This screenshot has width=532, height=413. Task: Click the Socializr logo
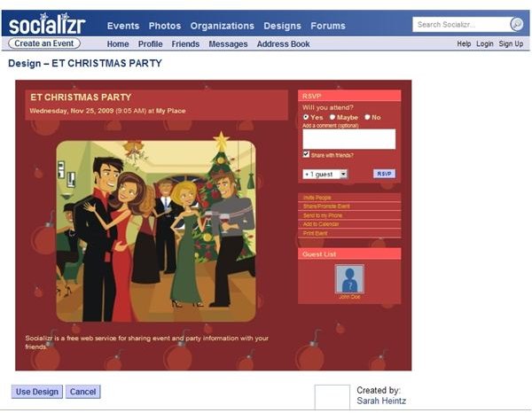click(x=46, y=24)
